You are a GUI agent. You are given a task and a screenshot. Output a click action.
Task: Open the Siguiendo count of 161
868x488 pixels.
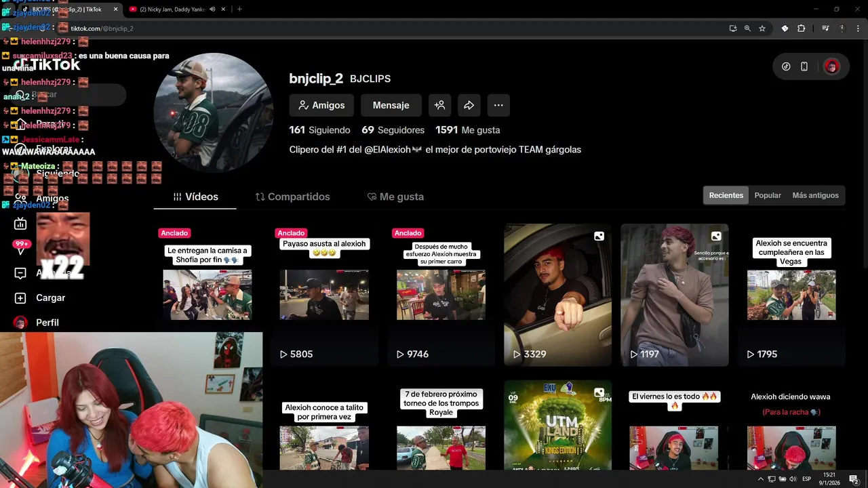(319, 130)
